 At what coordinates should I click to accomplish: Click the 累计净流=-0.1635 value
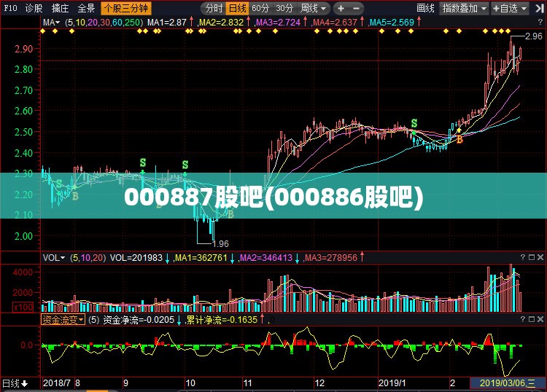pyautogui.click(x=222, y=320)
